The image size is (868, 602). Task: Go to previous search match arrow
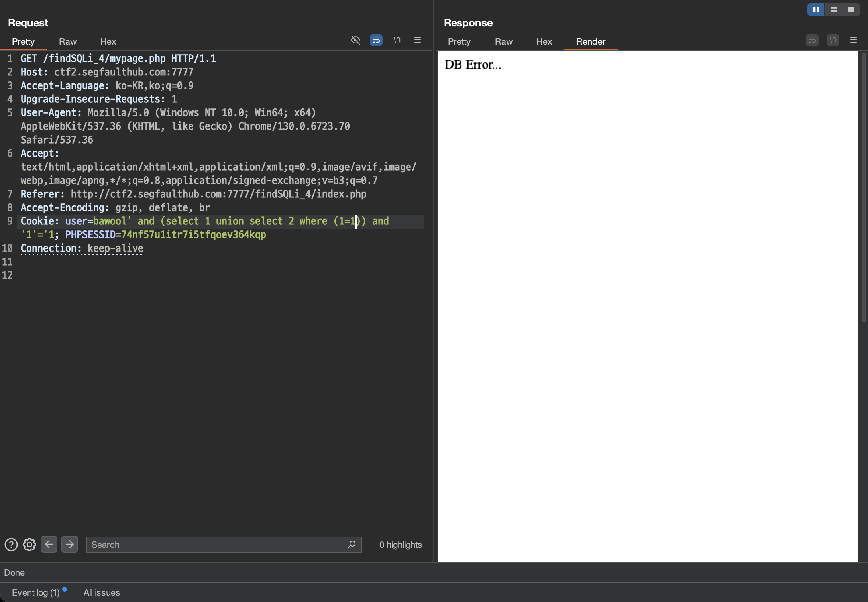click(x=49, y=545)
